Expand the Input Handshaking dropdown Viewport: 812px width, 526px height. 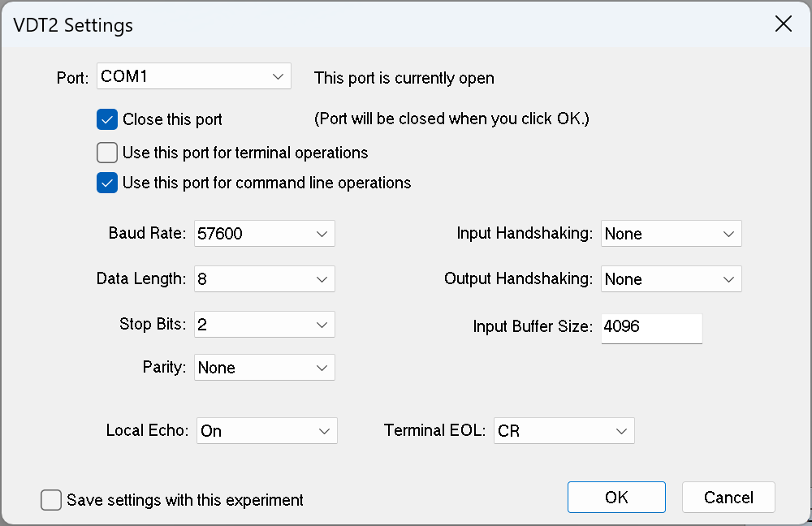click(671, 233)
